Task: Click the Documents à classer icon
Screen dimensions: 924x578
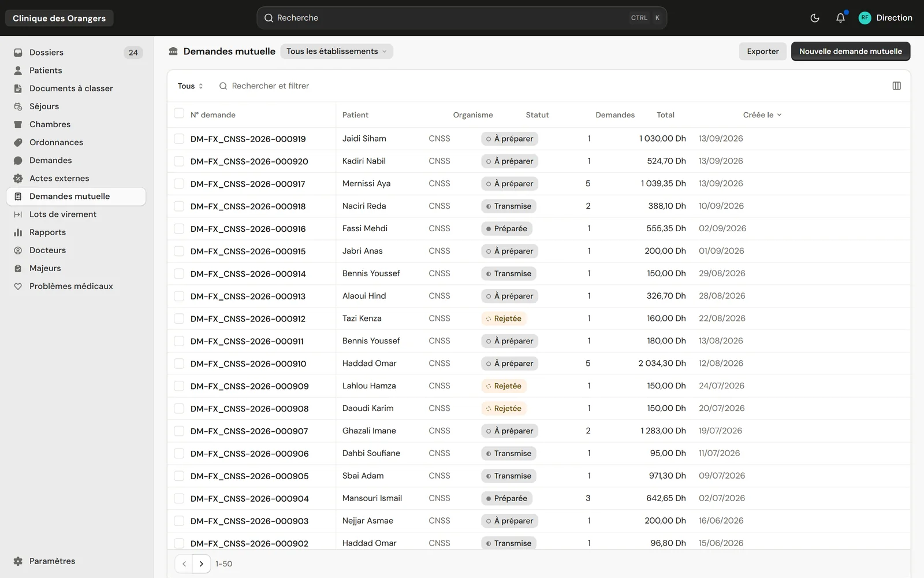Action: (18, 88)
